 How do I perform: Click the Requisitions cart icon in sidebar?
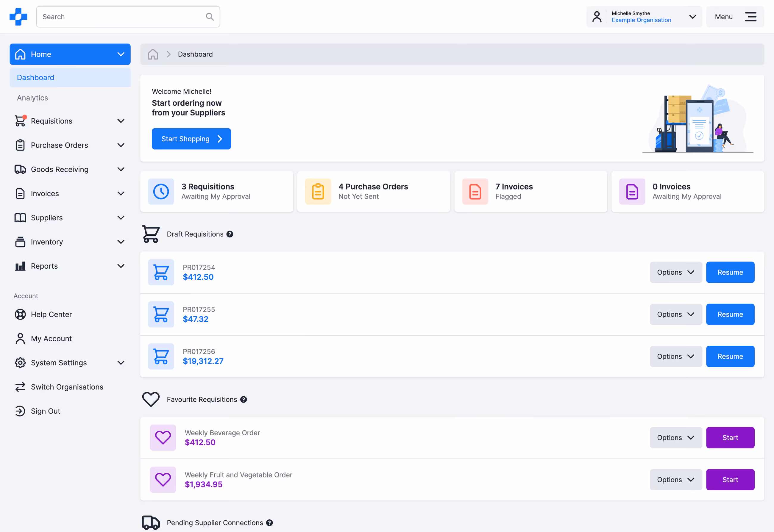[x=20, y=121]
